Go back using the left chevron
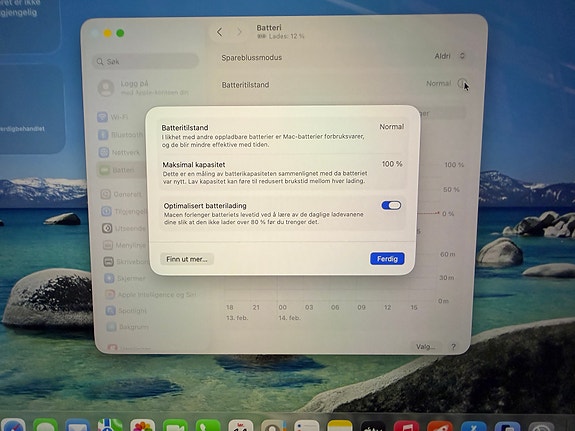The height and width of the screenshot is (431, 575). 219,32
